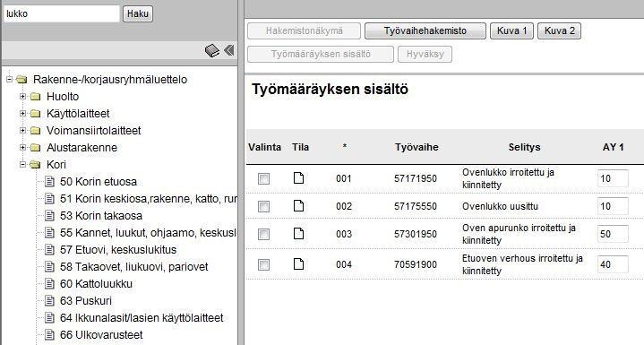Edit AY 1 value 50 for row 003
Screen dimensions: 644x345
click(613, 234)
